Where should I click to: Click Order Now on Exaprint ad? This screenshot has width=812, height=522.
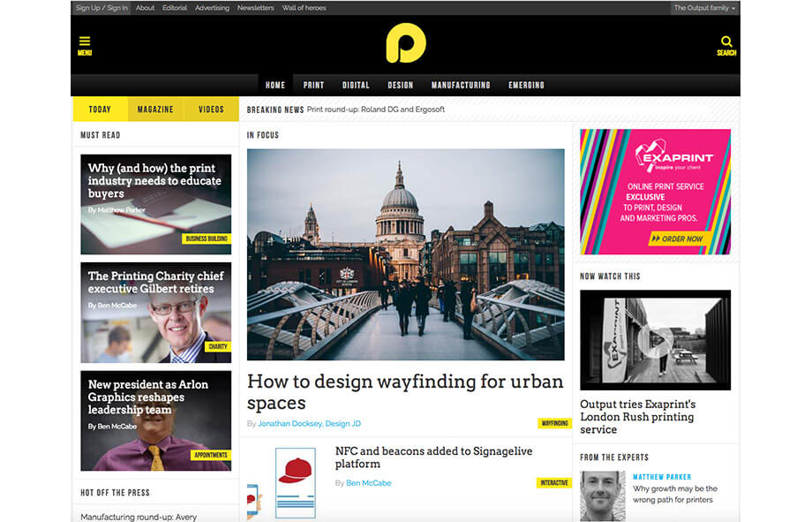point(678,238)
